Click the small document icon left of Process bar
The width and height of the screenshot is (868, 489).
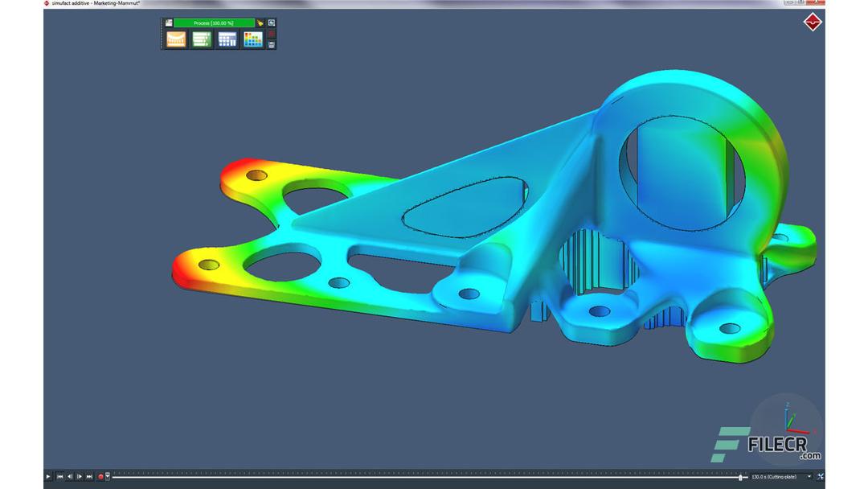pyautogui.click(x=170, y=23)
